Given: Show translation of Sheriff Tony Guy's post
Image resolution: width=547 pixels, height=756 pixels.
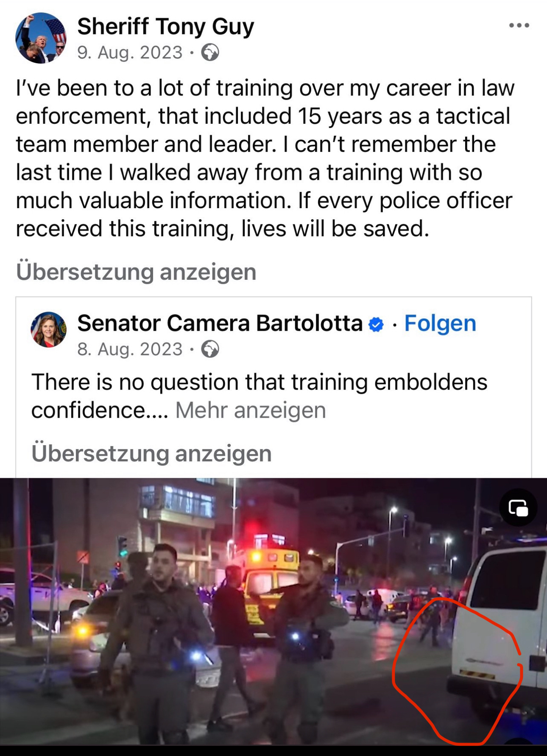Looking at the screenshot, I should click(136, 271).
